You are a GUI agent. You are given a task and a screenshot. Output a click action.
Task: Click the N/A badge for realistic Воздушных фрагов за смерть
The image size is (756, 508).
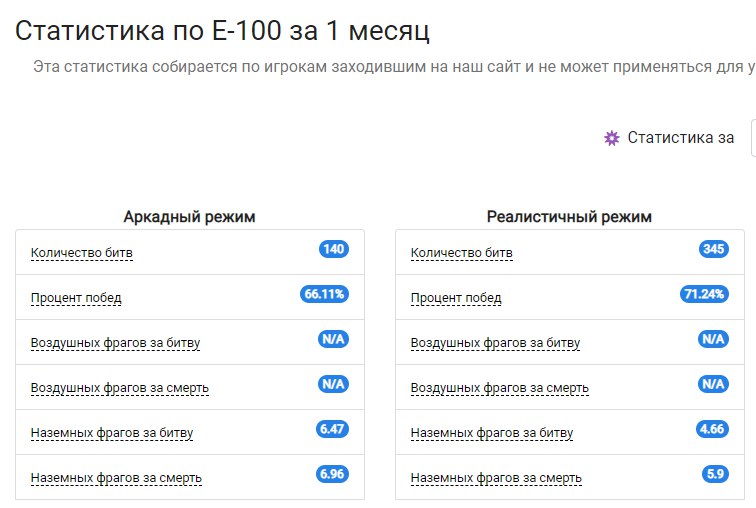[x=713, y=384]
